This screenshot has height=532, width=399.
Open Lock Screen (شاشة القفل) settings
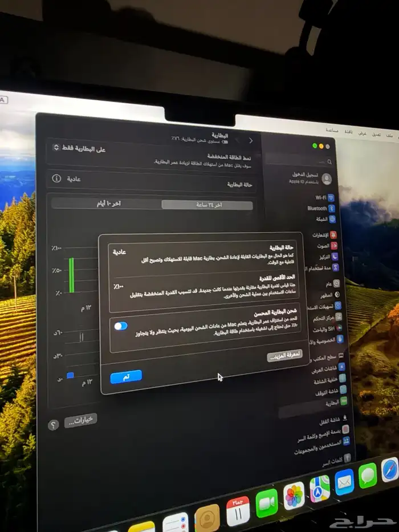[333, 420]
